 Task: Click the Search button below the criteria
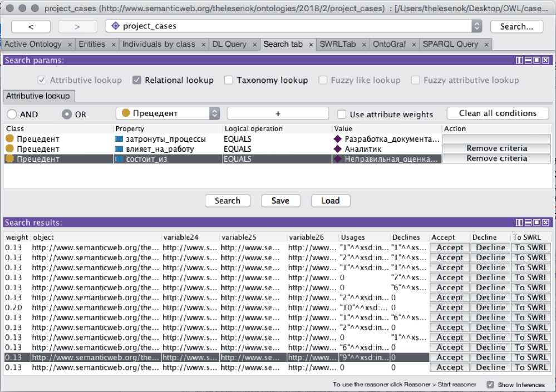[227, 201]
